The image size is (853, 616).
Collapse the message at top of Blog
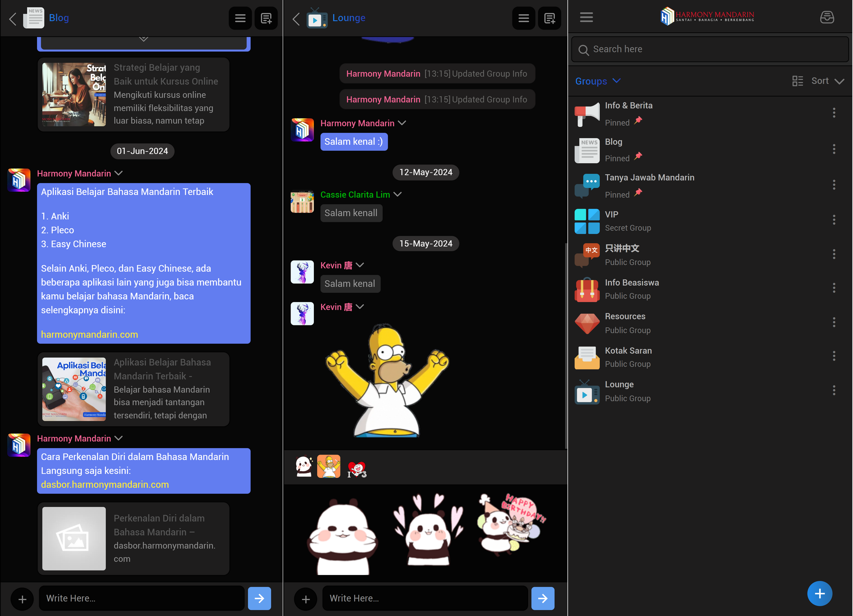tap(143, 38)
